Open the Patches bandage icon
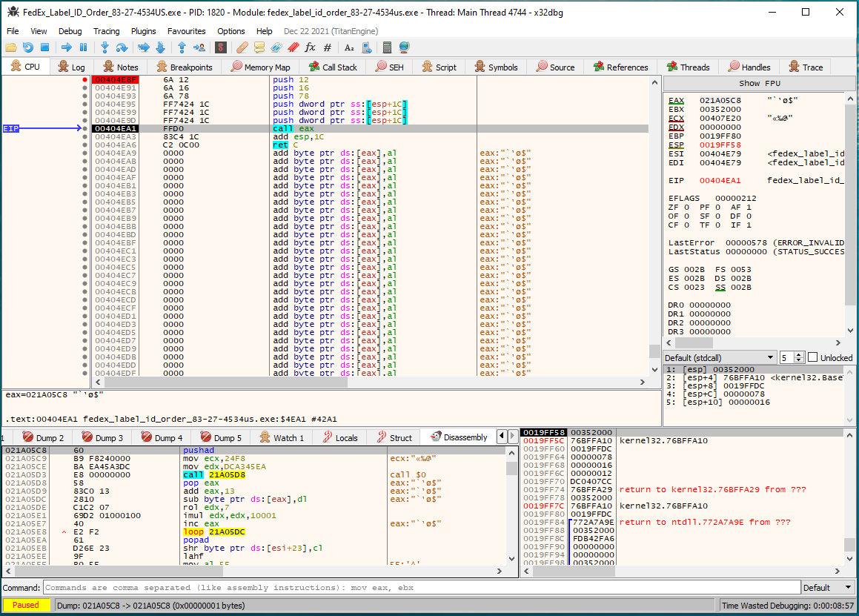Screen dimensions: 859x616 click(x=242, y=47)
